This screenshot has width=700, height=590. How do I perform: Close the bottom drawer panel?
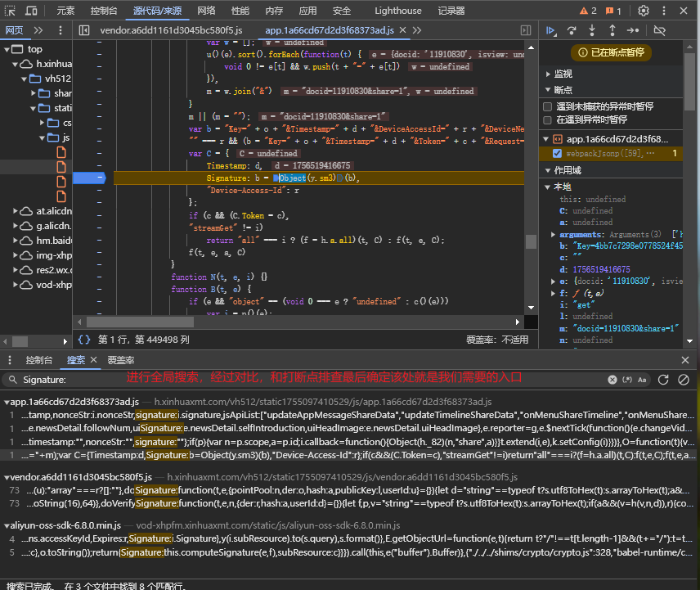click(x=685, y=360)
